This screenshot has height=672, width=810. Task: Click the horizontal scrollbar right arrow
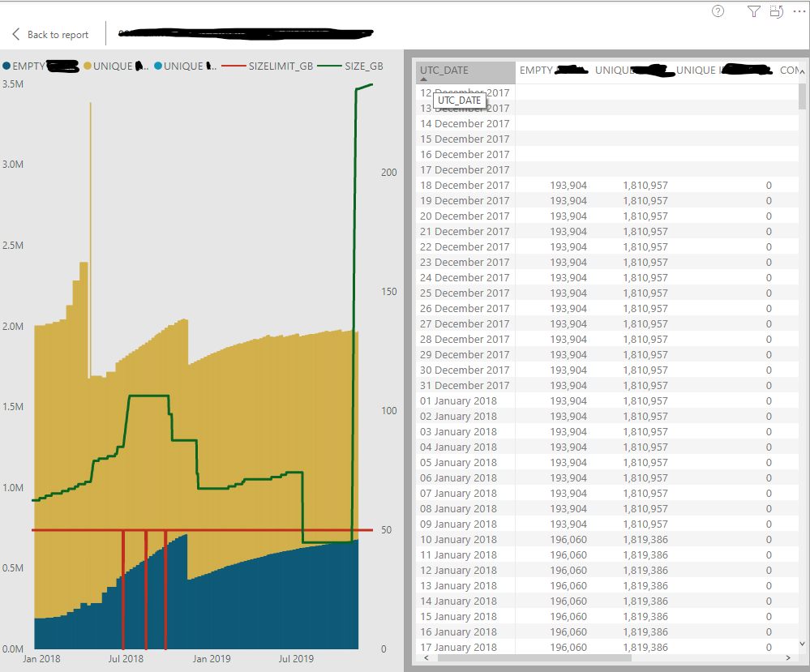[x=788, y=657]
